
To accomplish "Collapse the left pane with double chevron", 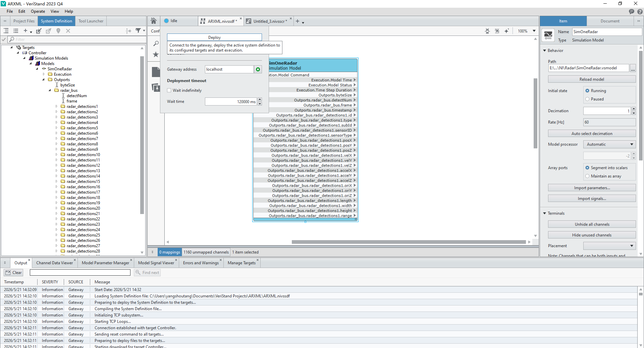I will [5, 21].
